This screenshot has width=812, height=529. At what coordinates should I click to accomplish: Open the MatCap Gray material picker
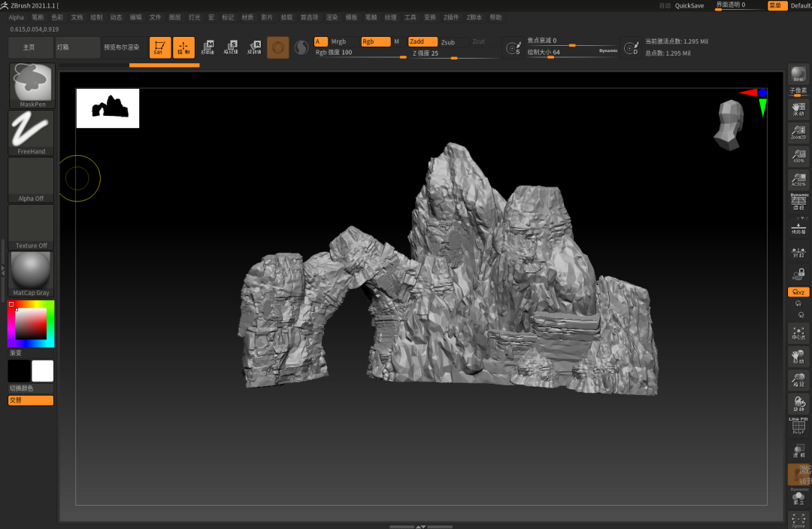(x=31, y=274)
